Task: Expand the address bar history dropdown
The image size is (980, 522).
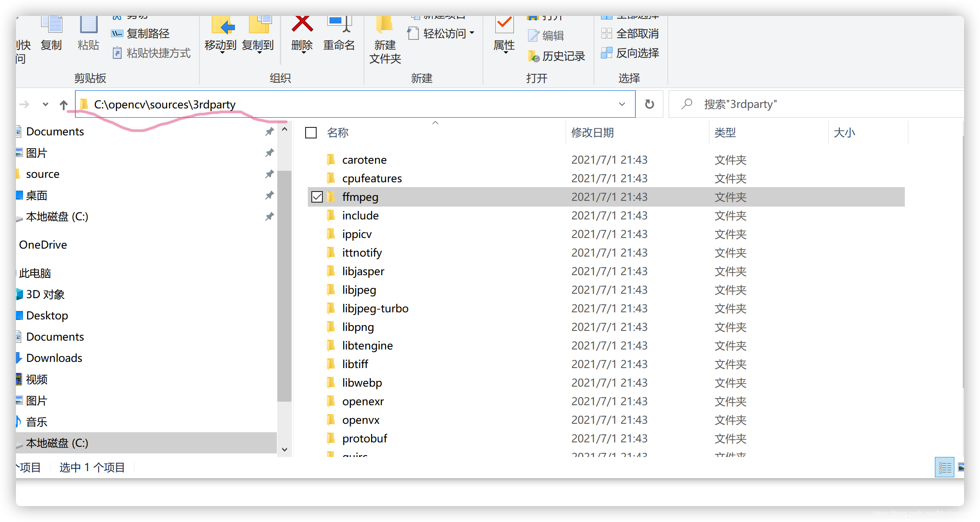Action: click(x=622, y=104)
